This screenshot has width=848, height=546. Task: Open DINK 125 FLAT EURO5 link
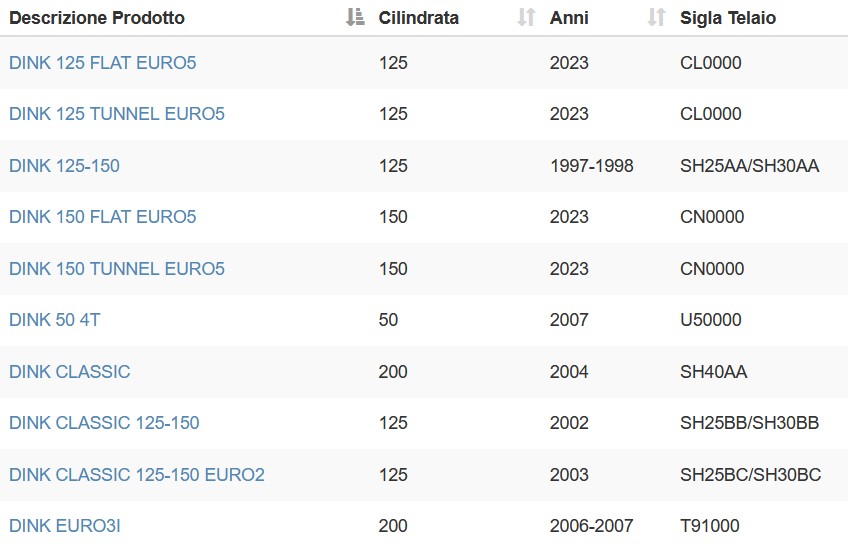(x=103, y=63)
